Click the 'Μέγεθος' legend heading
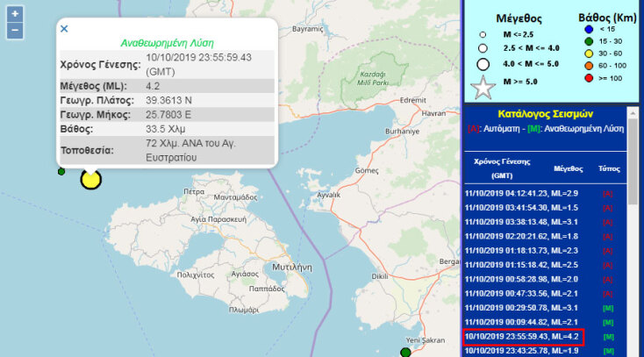The height and width of the screenshot is (357, 644). coord(519,18)
